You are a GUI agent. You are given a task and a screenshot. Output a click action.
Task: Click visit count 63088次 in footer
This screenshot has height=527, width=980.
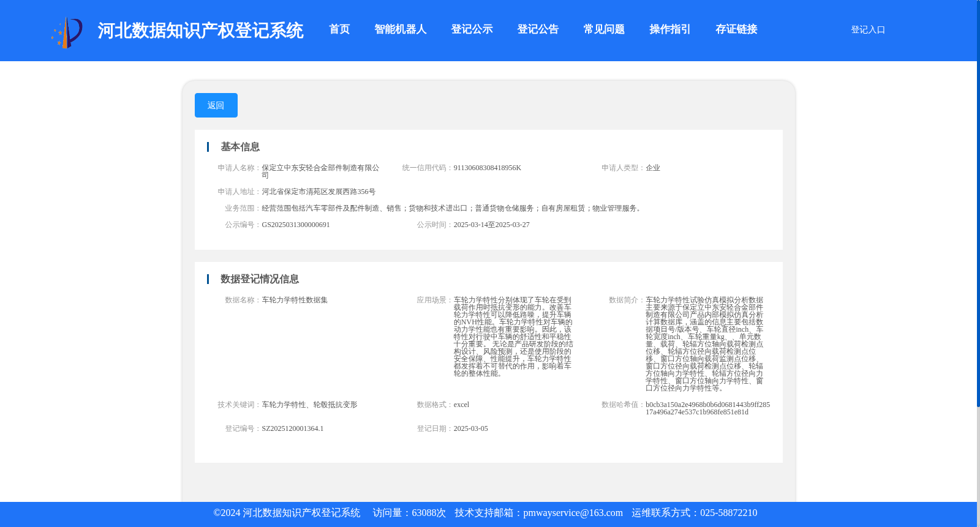click(x=429, y=513)
